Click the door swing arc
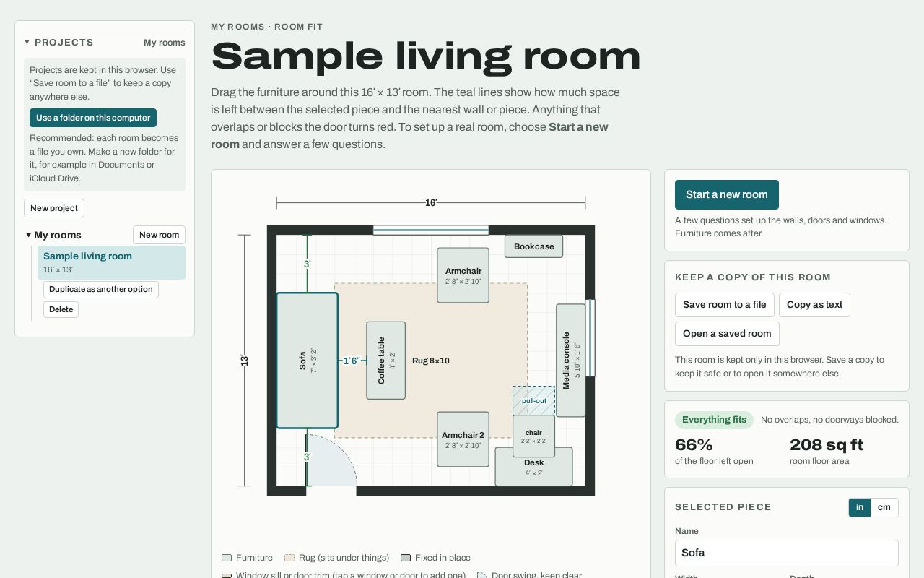This screenshot has height=578, width=924. coord(331,460)
